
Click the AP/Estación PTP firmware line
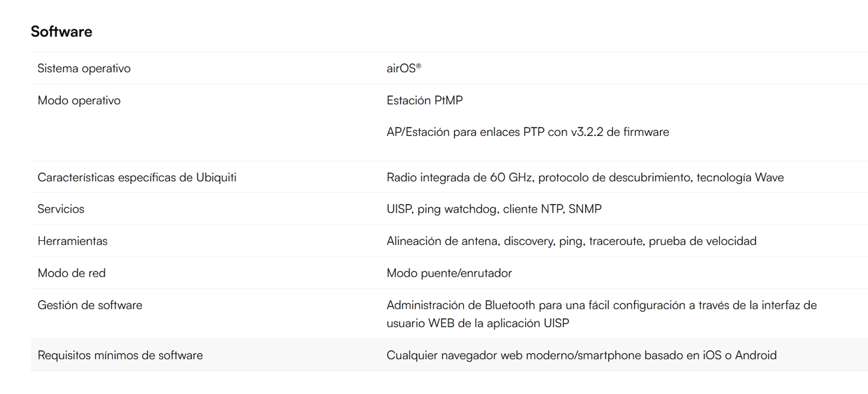pyautogui.click(x=527, y=132)
